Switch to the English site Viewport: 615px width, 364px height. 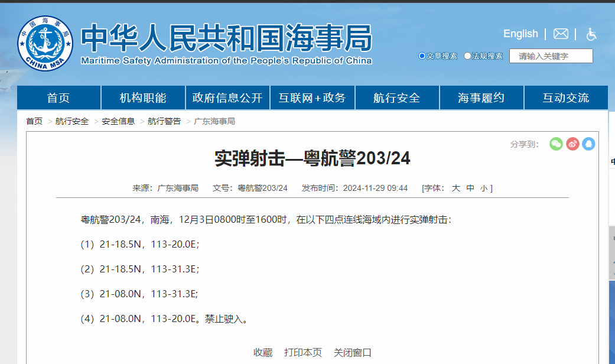click(520, 34)
